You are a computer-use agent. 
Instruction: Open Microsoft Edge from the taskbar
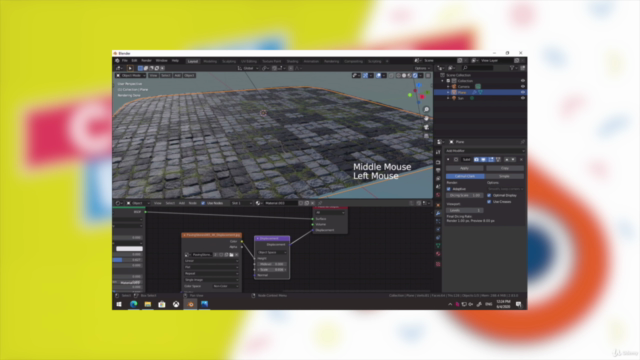tap(133, 304)
